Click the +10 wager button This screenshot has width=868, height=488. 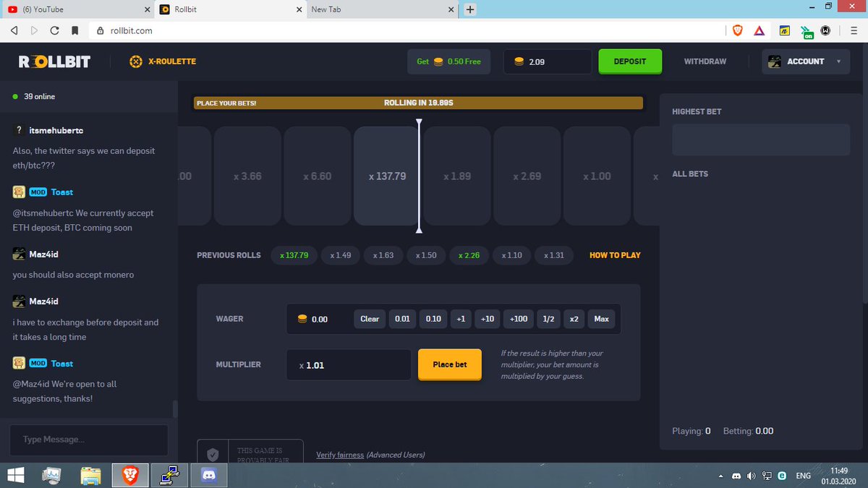488,319
